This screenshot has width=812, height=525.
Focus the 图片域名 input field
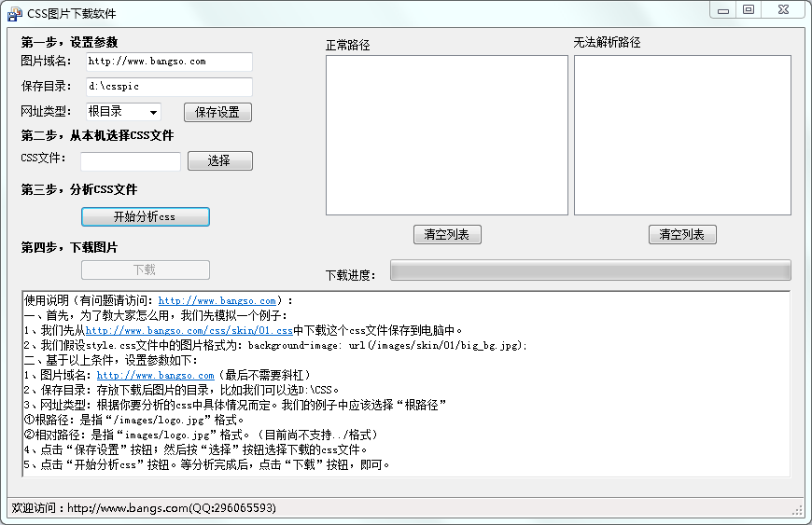click(169, 62)
